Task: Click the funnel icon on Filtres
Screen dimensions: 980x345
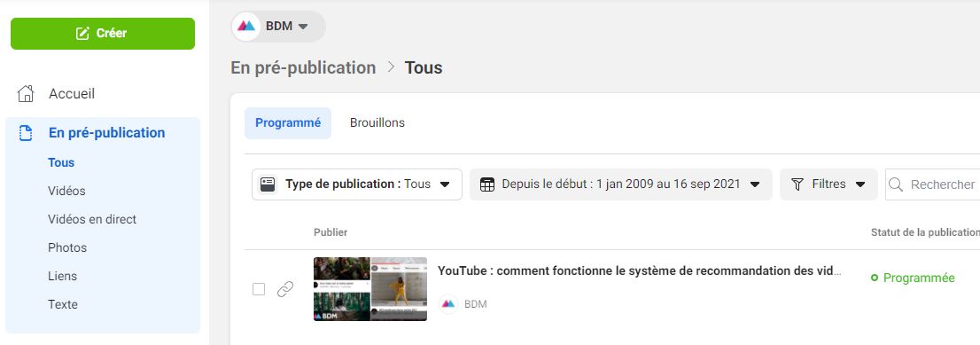Action: tap(797, 184)
